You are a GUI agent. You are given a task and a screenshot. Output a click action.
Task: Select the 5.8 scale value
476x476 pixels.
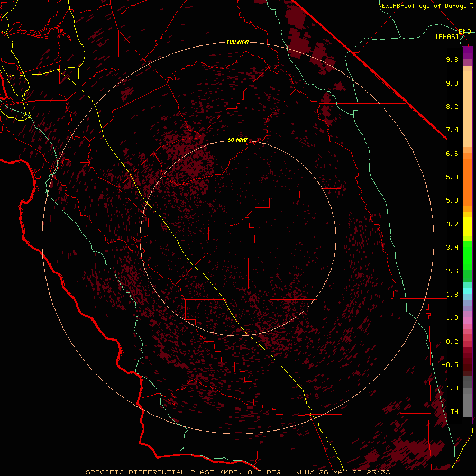[x=452, y=177]
